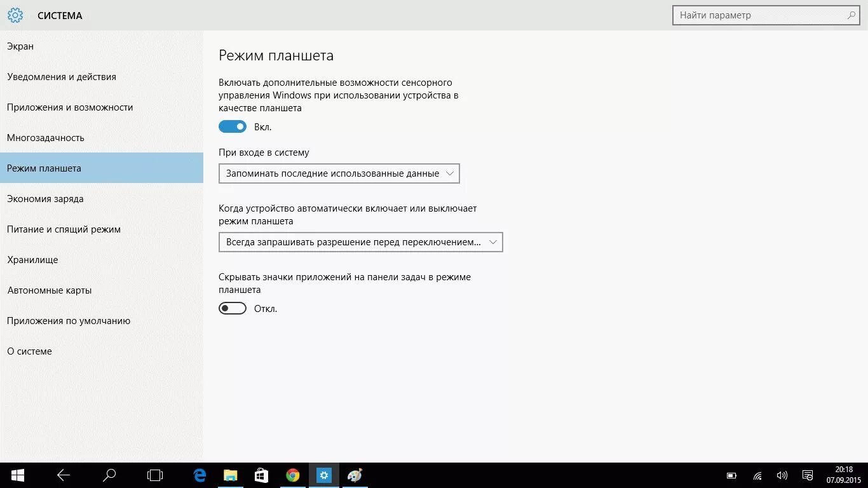Go to Питание и спящий режим
The width and height of the screenshot is (868, 488).
point(102,229)
